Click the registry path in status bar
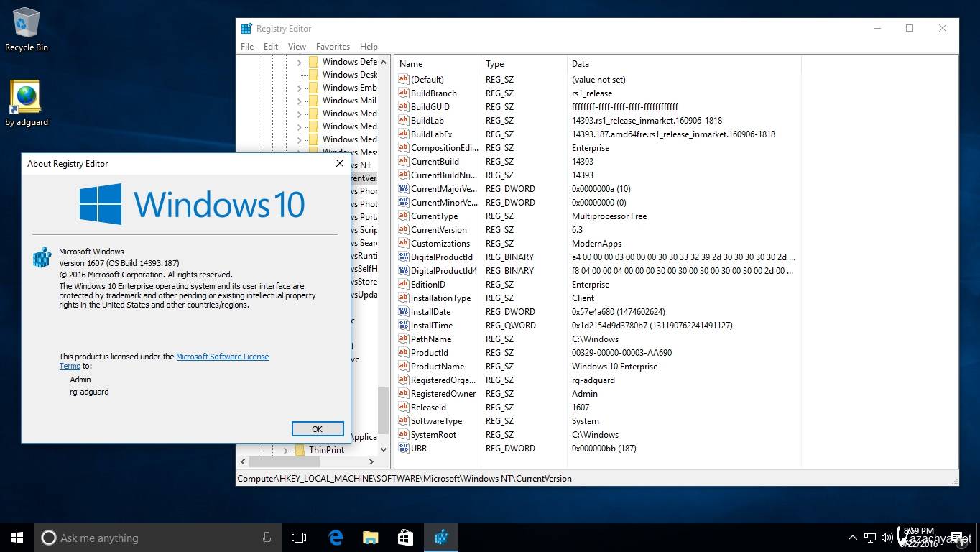The height and width of the screenshot is (552, 980). tap(405, 479)
